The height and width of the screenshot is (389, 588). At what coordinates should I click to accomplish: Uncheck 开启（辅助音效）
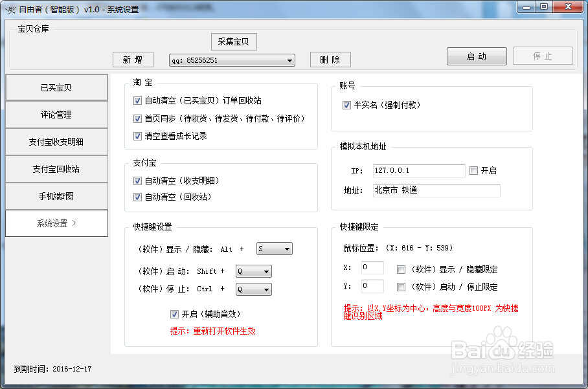174,314
